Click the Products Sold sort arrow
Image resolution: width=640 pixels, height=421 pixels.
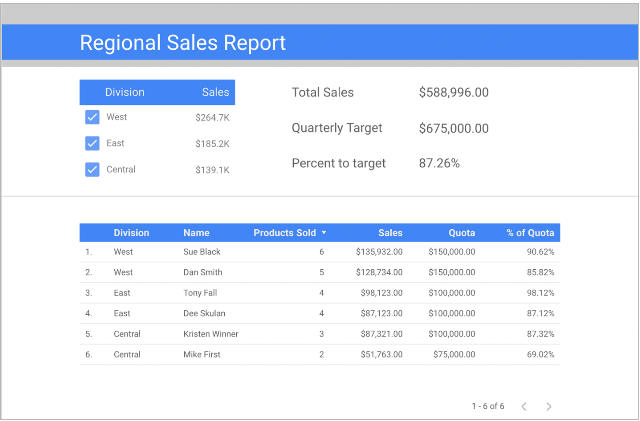[324, 233]
